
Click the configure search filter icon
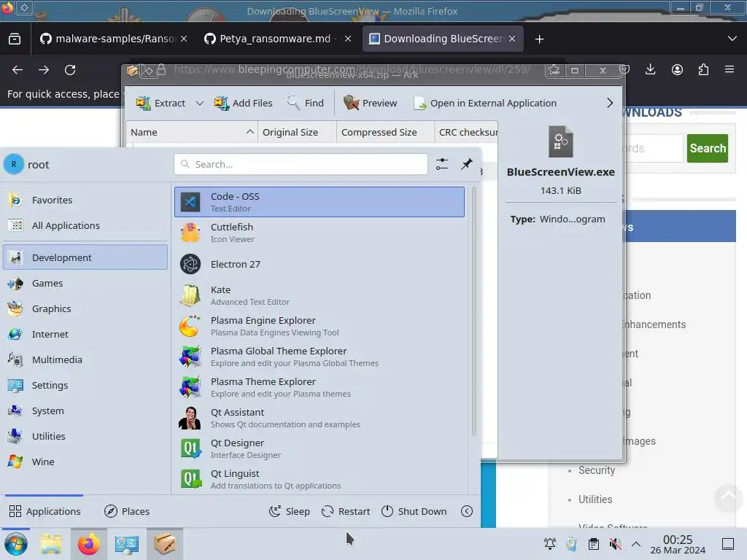(442, 164)
